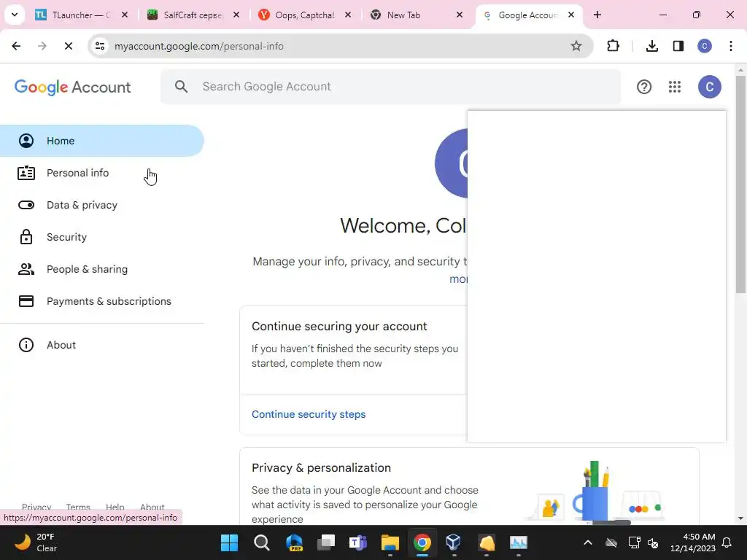Click the search magnifier in Google Account search

point(181,87)
